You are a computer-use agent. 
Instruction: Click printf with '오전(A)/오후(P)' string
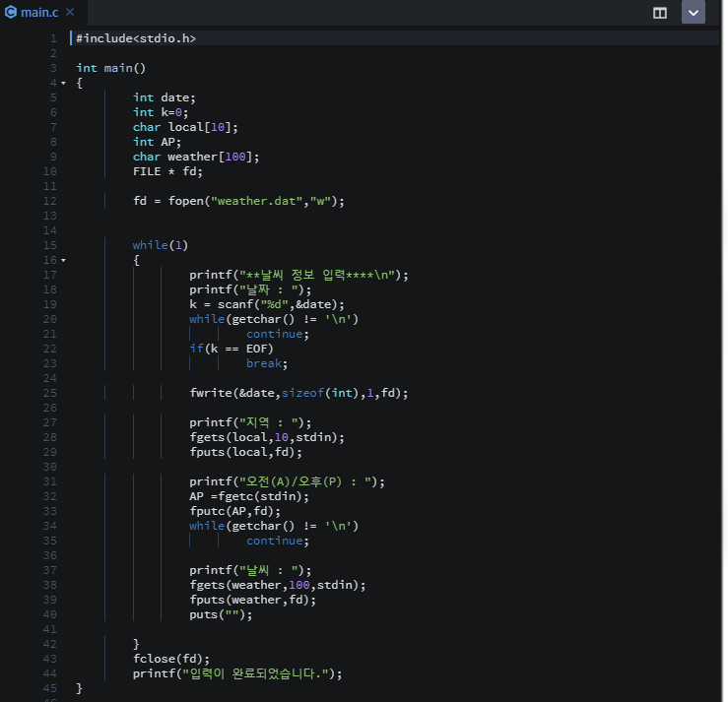287,481
